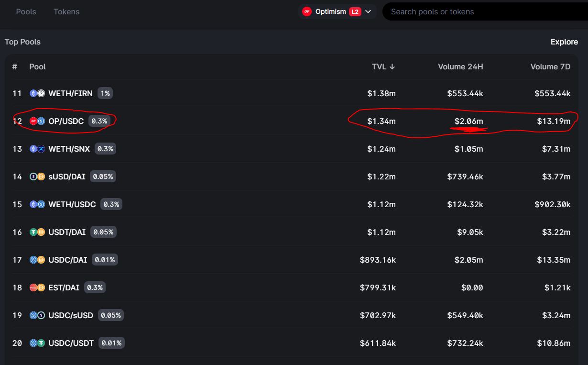
Task: Click the 0.05% fee badge on USDT/DAI
Action: [103, 232]
